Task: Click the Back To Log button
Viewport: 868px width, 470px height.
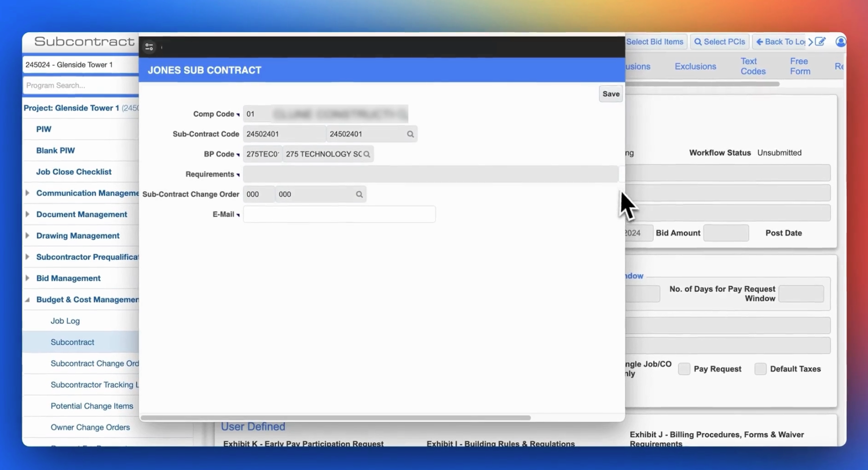Action: coord(780,42)
